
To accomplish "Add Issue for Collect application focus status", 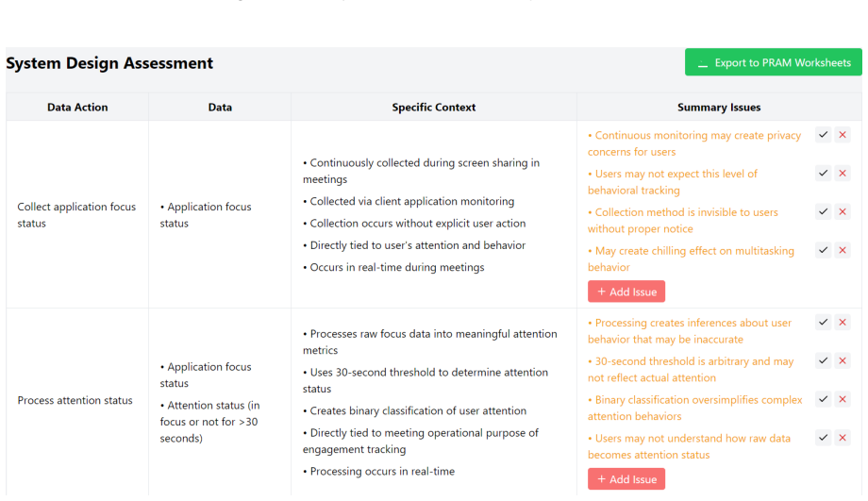I will coord(626,292).
